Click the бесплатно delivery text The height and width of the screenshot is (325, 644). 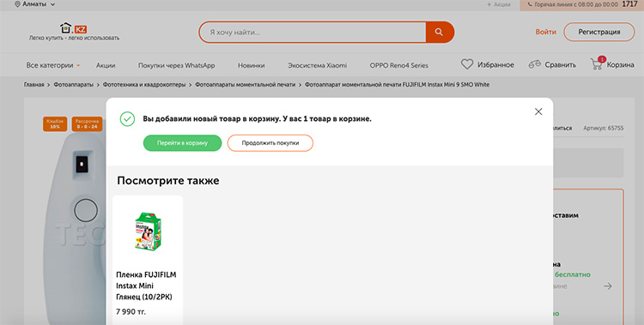pyautogui.click(x=573, y=274)
